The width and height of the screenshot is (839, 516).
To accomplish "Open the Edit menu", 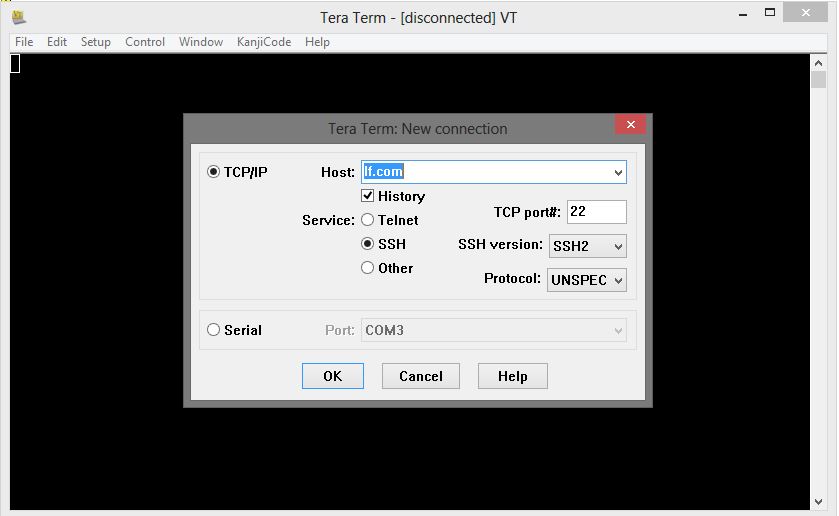I will pyautogui.click(x=57, y=42).
